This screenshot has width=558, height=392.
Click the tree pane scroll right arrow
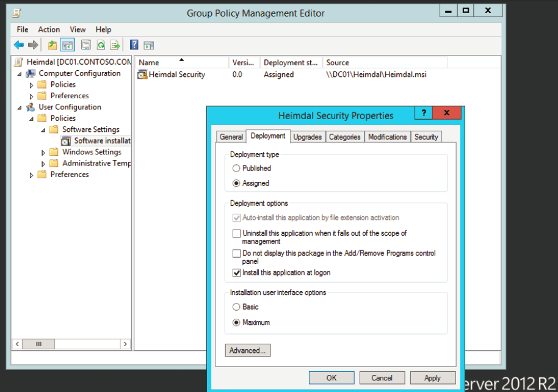pos(125,344)
